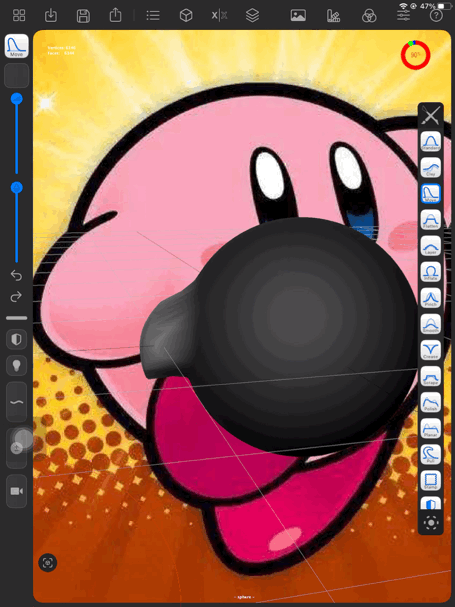Select the Smooth brush
The height and width of the screenshot is (607, 455).
click(431, 324)
